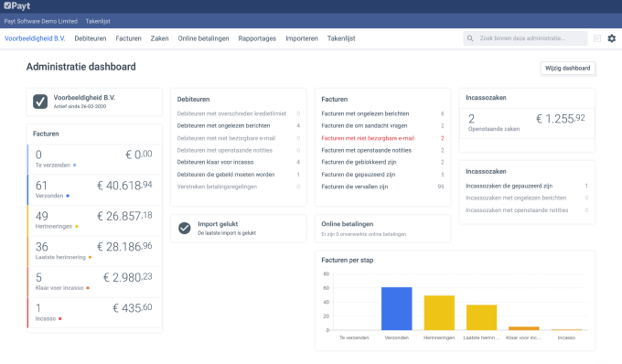Click Takenlijst in the top blue bar
The height and width of the screenshot is (364, 622).
click(98, 21)
